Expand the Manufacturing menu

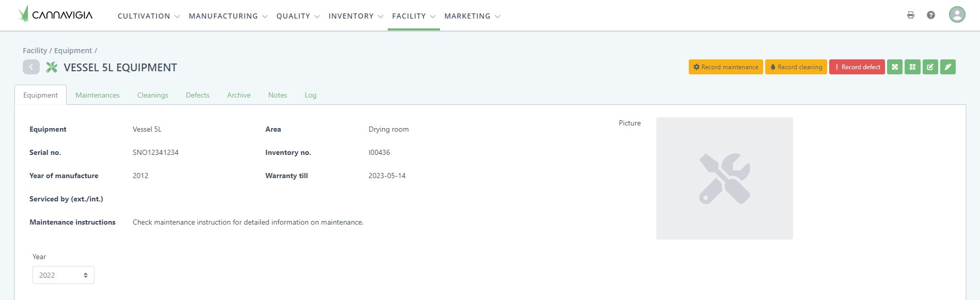228,16
